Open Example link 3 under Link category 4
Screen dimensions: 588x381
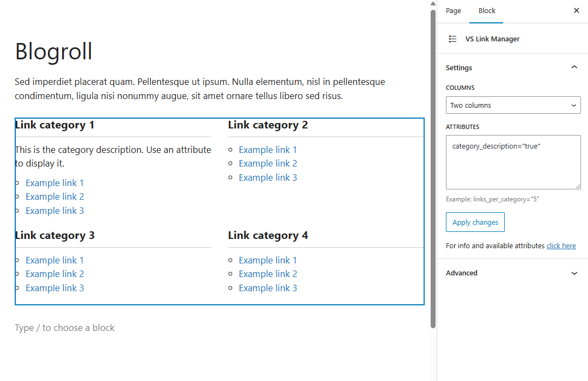[268, 288]
